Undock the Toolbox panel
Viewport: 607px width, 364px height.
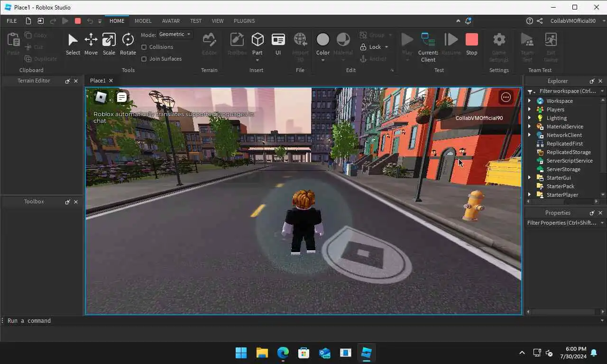coord(67,202)
